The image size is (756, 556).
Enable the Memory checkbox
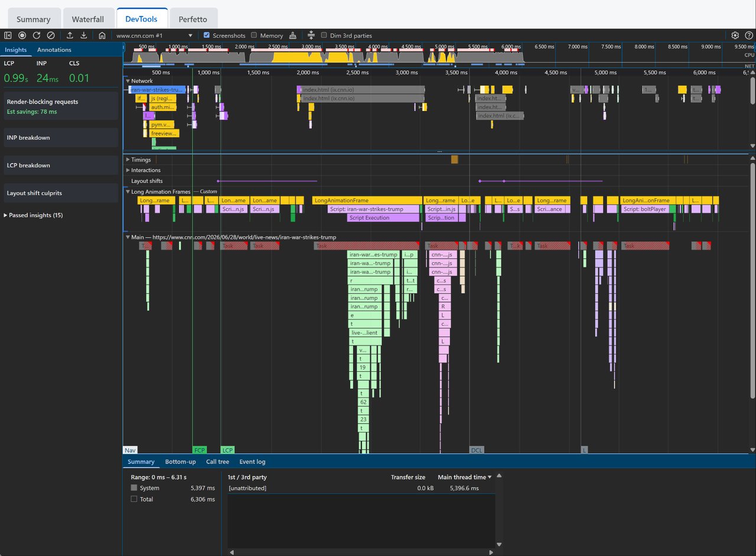coord(254,35)
